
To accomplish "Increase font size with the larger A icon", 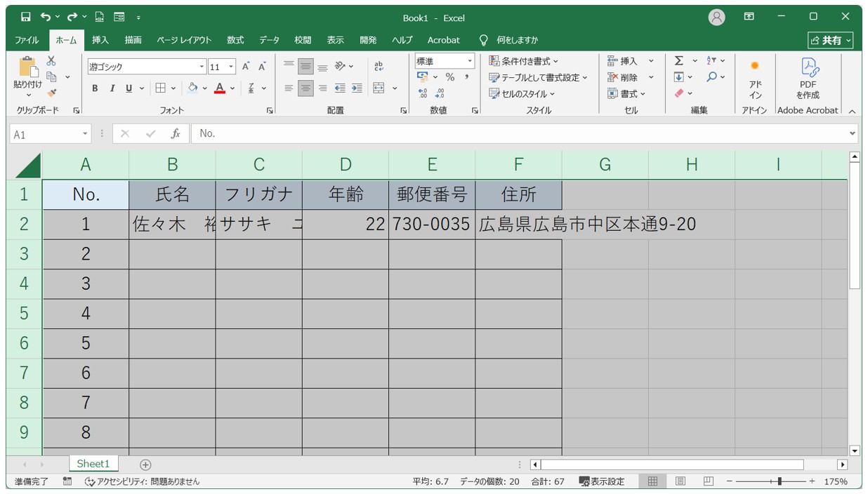I will coord(246,67).
